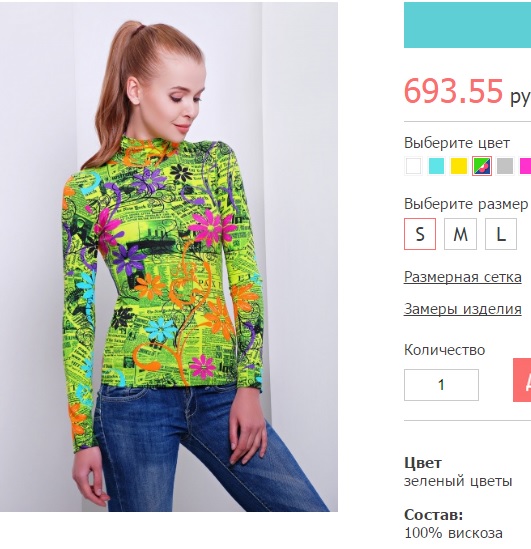Click the 693.55 price text

454,91
